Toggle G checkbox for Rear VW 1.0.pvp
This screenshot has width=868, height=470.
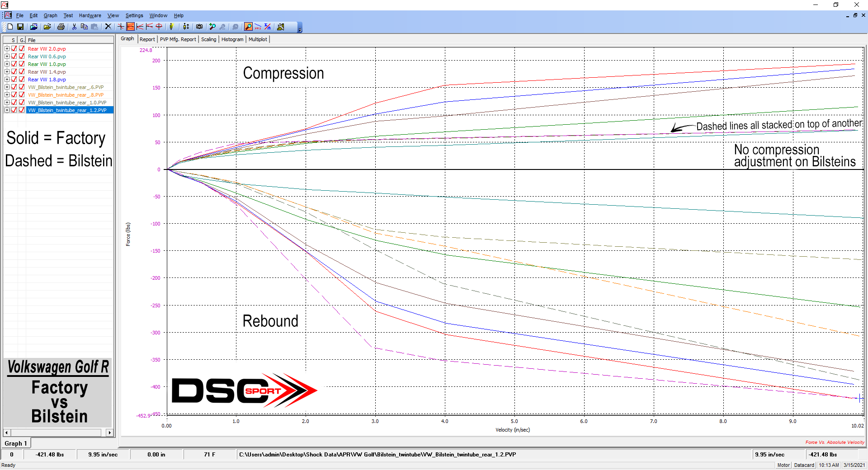[22, 64]
